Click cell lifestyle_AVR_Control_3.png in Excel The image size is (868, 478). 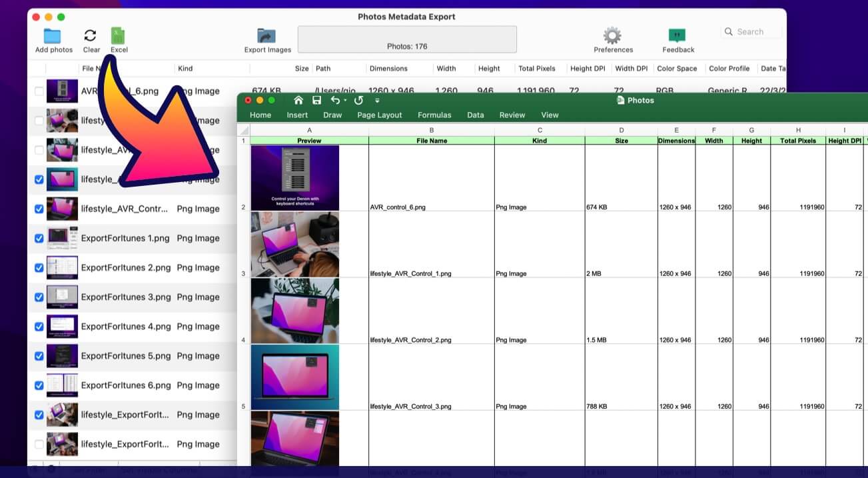pyautogui.click(x=432, y=377)
